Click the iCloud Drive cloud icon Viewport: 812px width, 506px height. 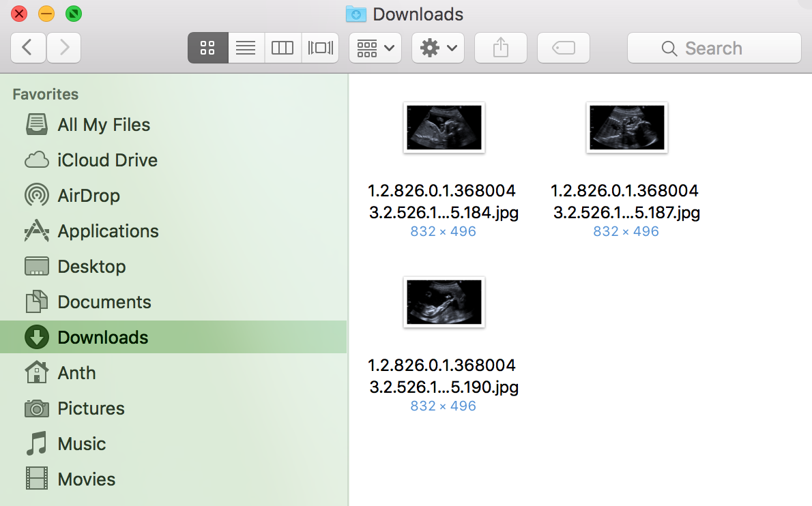[x=37, y=160]
